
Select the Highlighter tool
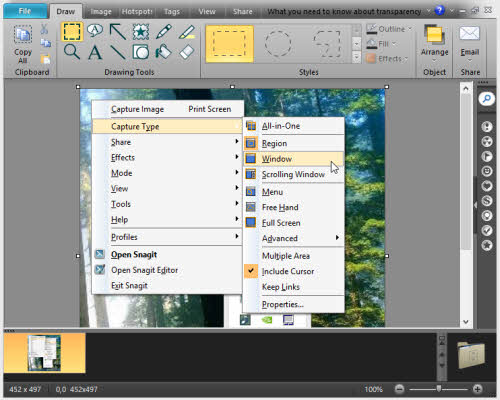187,32
